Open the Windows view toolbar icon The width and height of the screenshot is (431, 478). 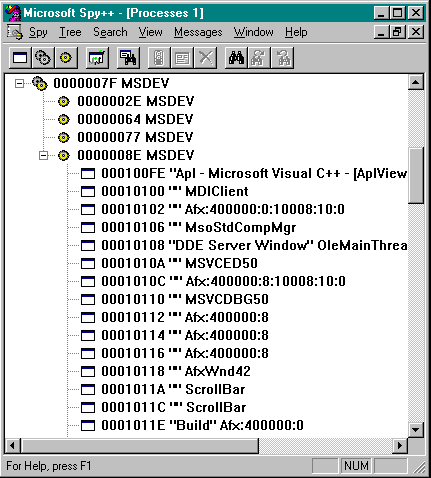[20, 58]
